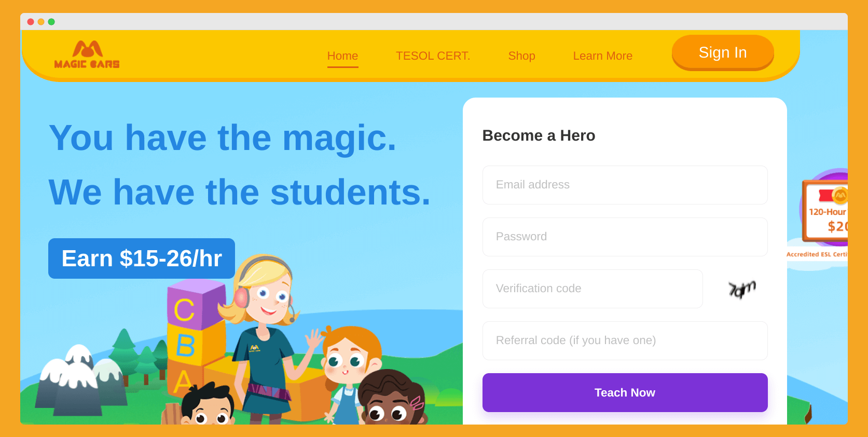868x437 pixels.
Task: Click the Magic Ears logo
Action: [87, 54]
